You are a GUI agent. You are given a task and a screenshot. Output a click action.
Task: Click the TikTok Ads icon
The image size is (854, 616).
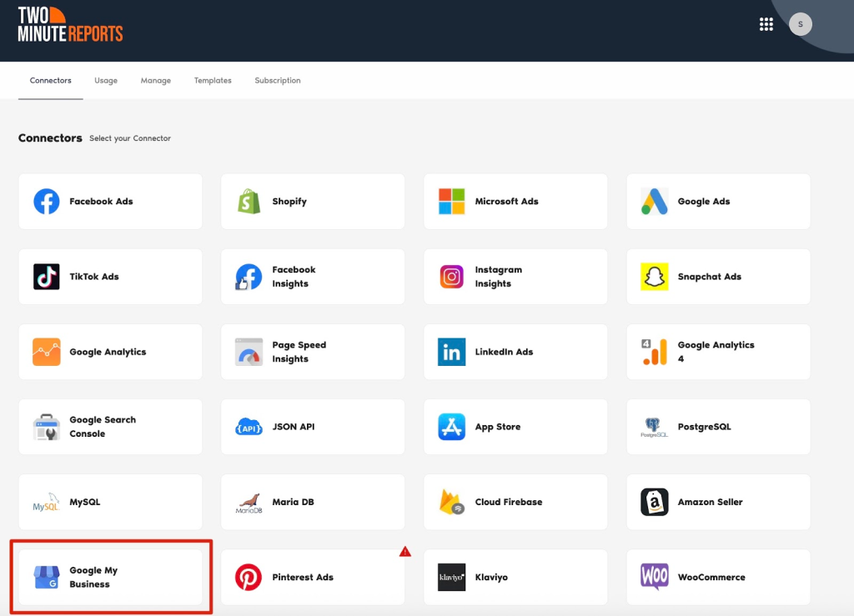tap(47, 277)
